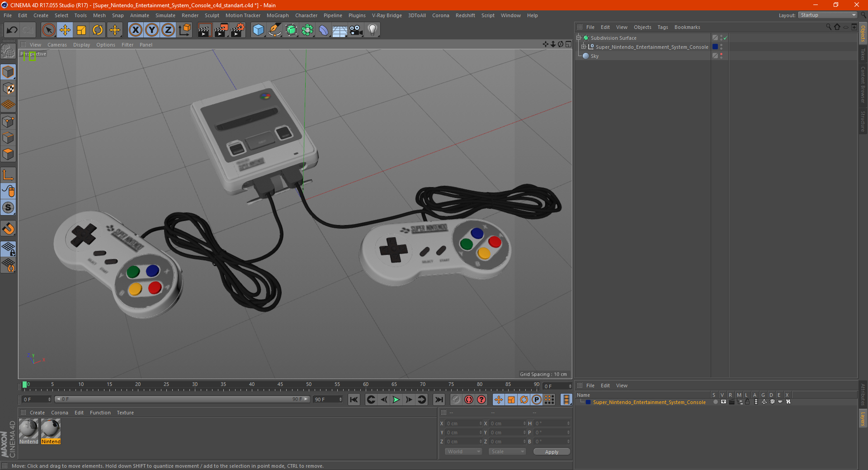868x470 pixels.
Task: Open the Objects panel Tags menu
Action: click(x=662, y=27)
